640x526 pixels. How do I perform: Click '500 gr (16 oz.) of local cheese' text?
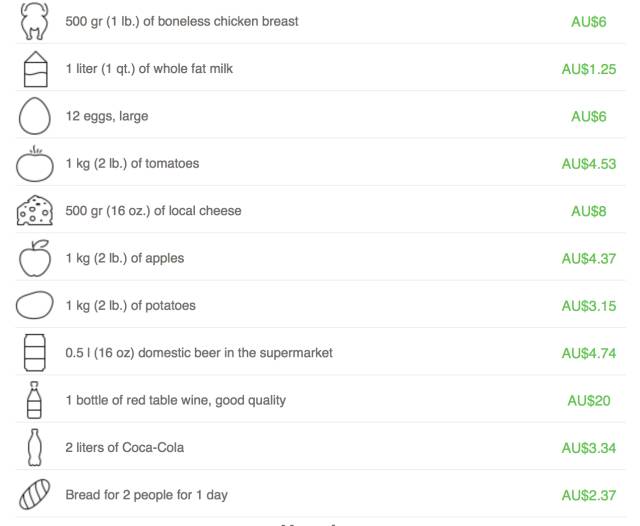point(153,211)
